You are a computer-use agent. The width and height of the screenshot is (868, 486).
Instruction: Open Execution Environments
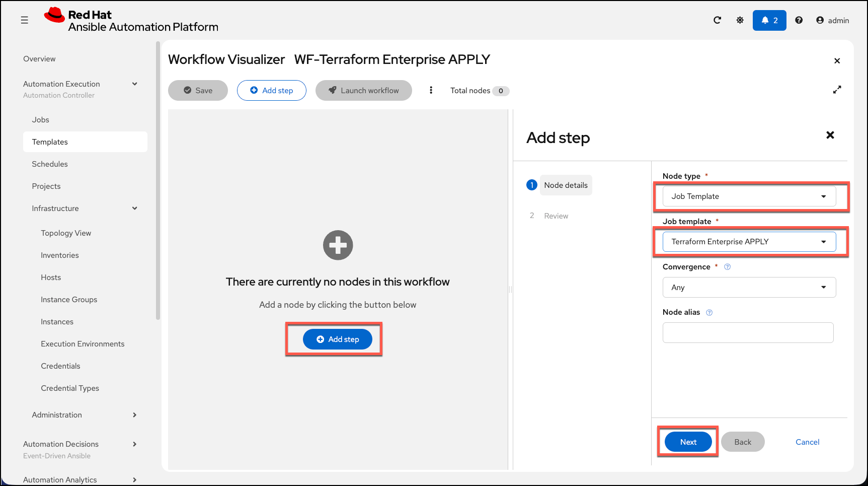(x=83, y=344)
